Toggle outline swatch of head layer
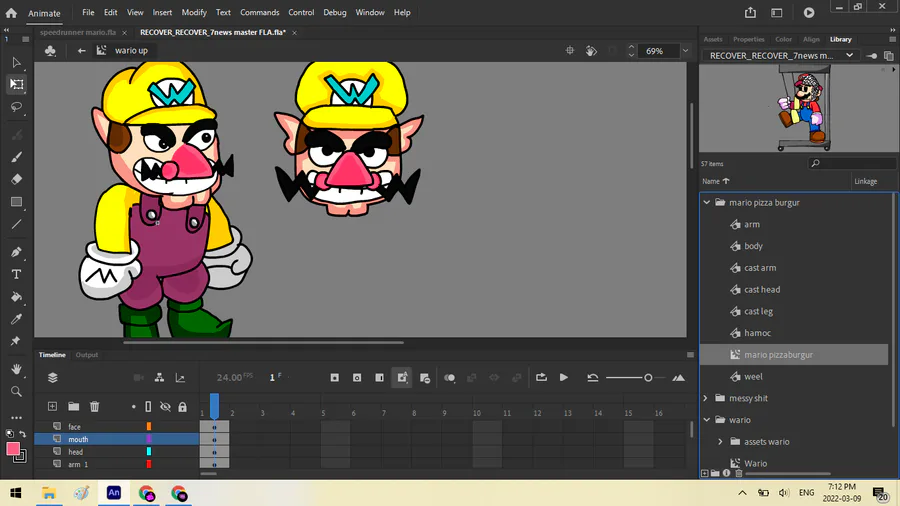The width and height of the screenshot is (900, 506). [149, 451]
